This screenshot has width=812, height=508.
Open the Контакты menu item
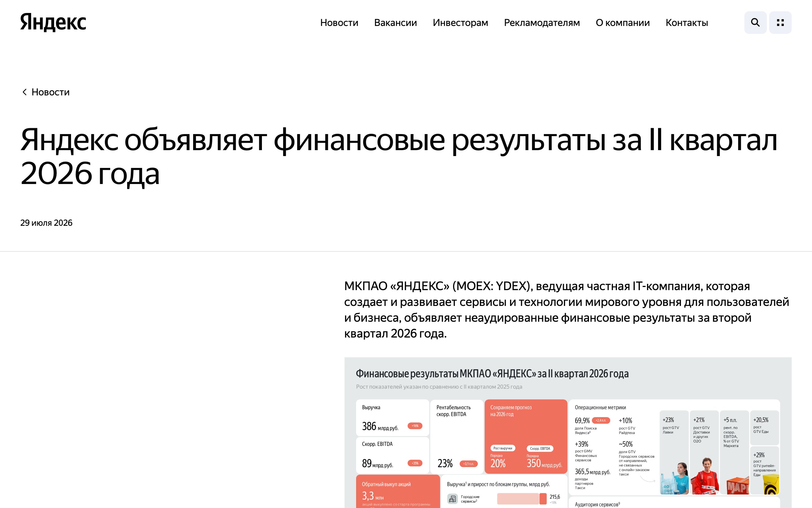pos(687,23)
